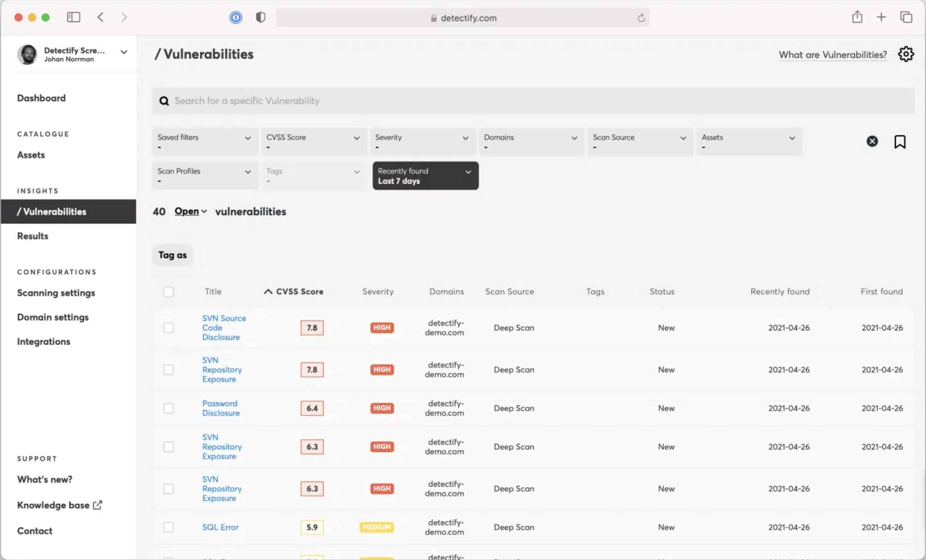Bookmark current filter set
This screenshot has width=926, height=560.
click(x=900, y=142)
